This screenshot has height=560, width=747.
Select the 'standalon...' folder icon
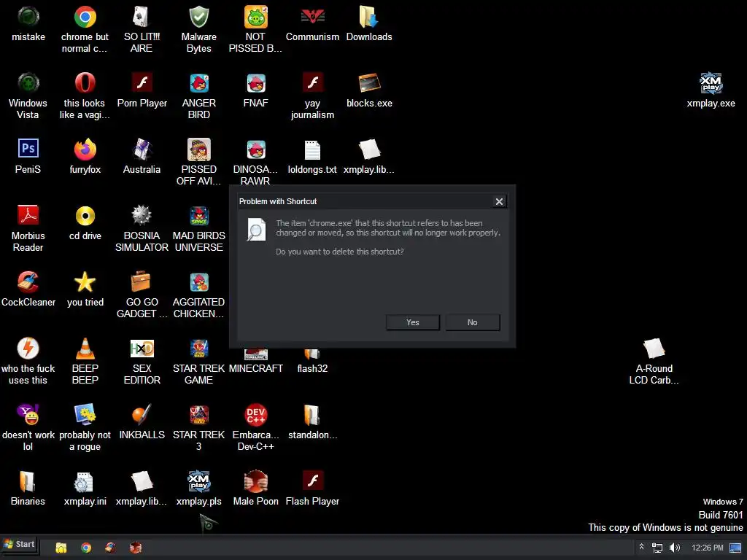(312, 423)
